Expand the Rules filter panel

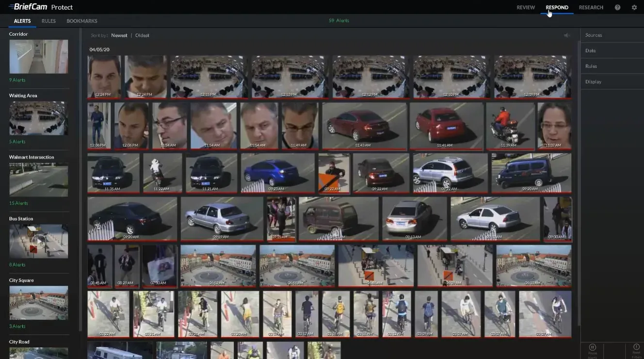coord(612,66)
